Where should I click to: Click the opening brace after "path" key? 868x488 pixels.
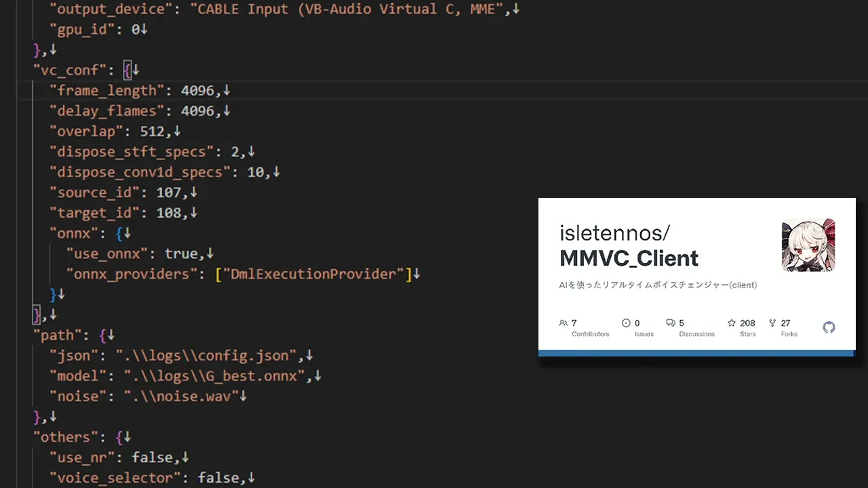tap(102, 335)
